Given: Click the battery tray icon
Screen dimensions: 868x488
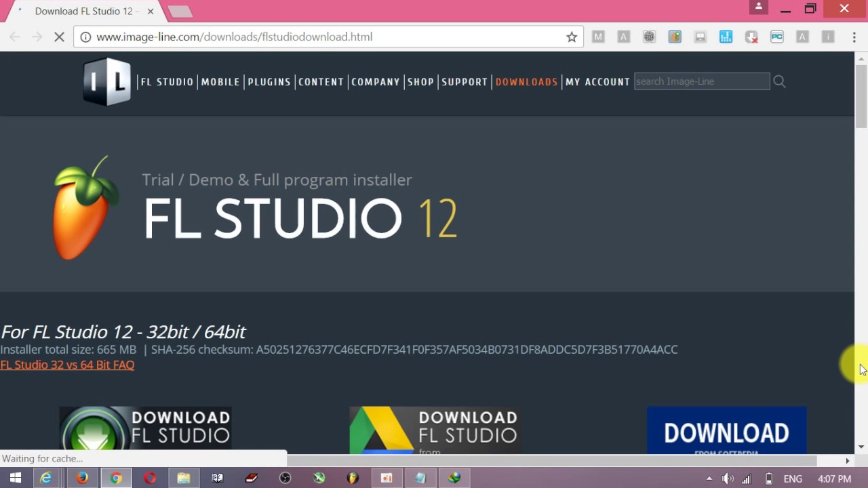Looking at the screenshot, I should click(x=768, y=479).
